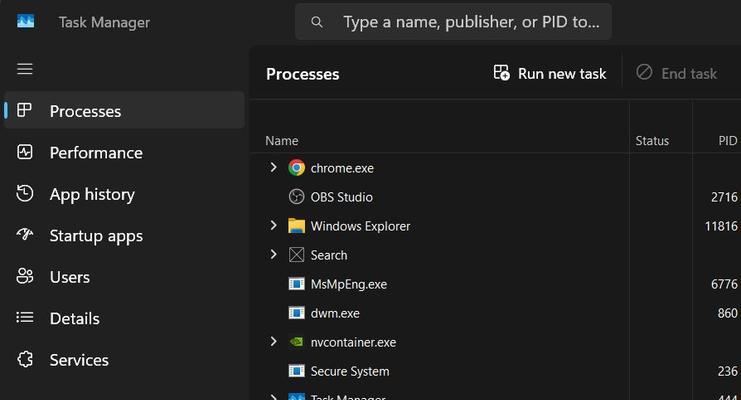Click the Services puzzle icon

tap(25, 359)
